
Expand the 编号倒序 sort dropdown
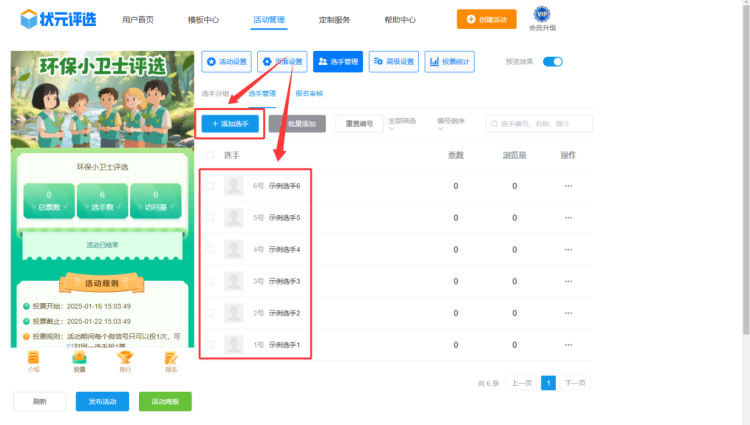pyautogui.click(x=451, y=123)
